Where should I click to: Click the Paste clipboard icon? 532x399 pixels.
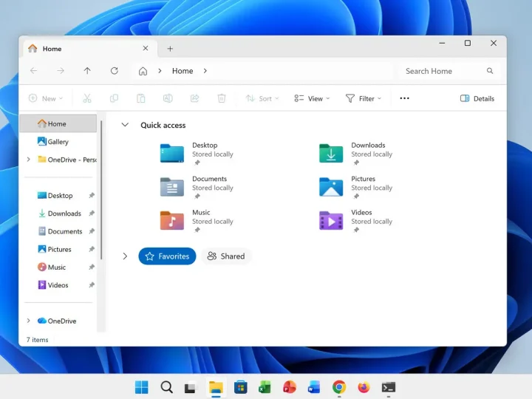coord(141,98)
